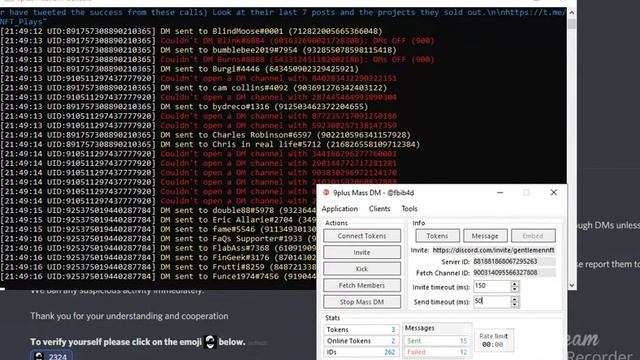Click log line 'DM sent to cam collins#4092'
The image size is (640, 360).
(x=273, y=88)
